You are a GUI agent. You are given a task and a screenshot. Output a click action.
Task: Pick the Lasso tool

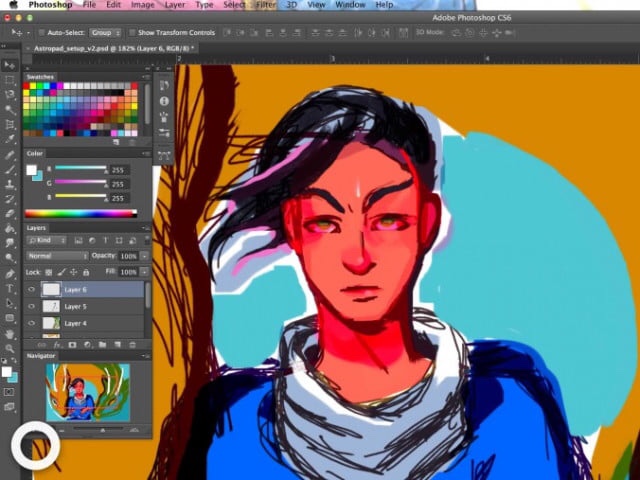[9, 95]
